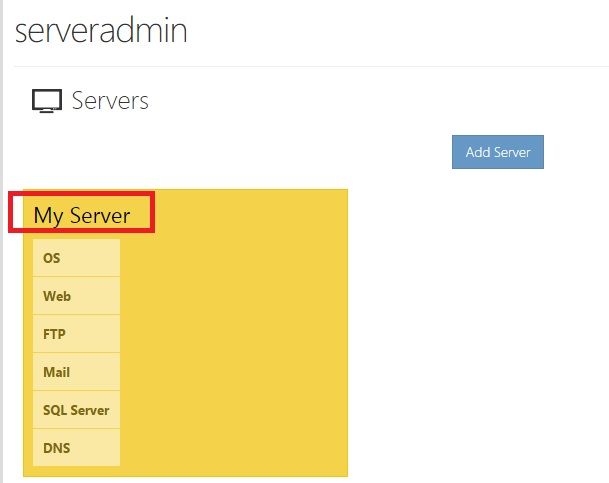The height and width of the screenshot is (483, 609).
Task: Select the SQL Server entry
Action: click(x=76, y=410)
